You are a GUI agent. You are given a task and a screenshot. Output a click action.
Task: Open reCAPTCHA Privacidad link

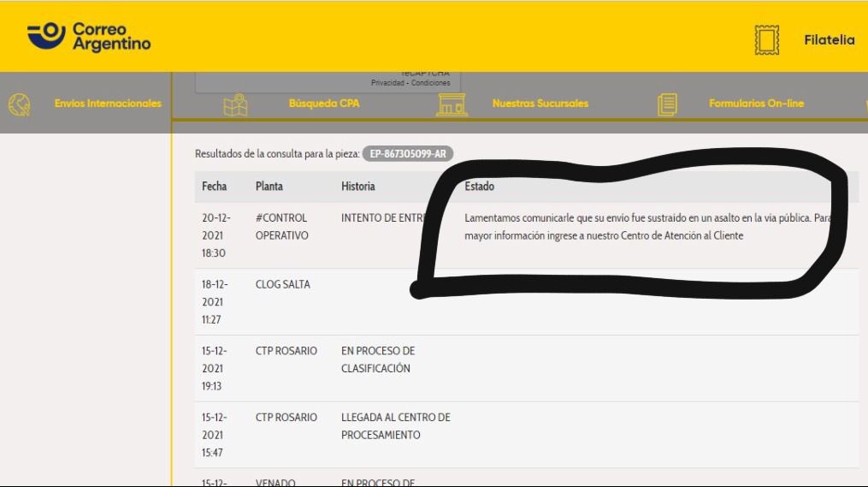387,82
